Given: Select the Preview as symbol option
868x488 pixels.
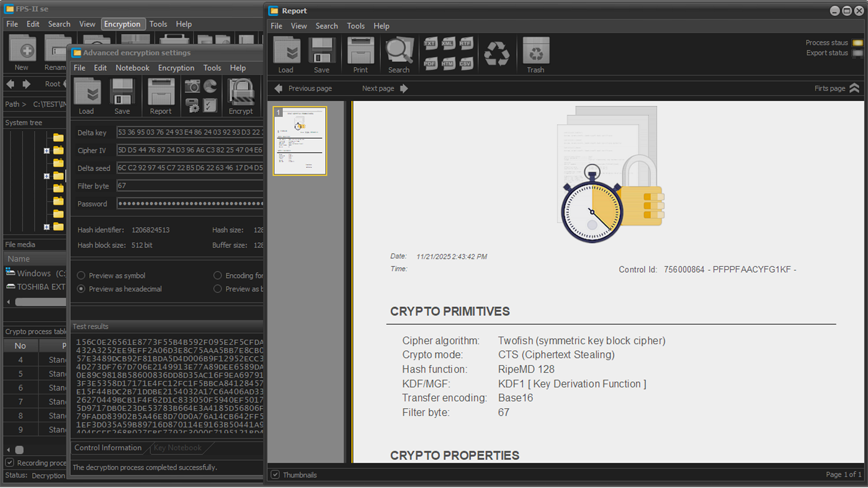Looking at the screenshot, I should click(x=81, y=275).
